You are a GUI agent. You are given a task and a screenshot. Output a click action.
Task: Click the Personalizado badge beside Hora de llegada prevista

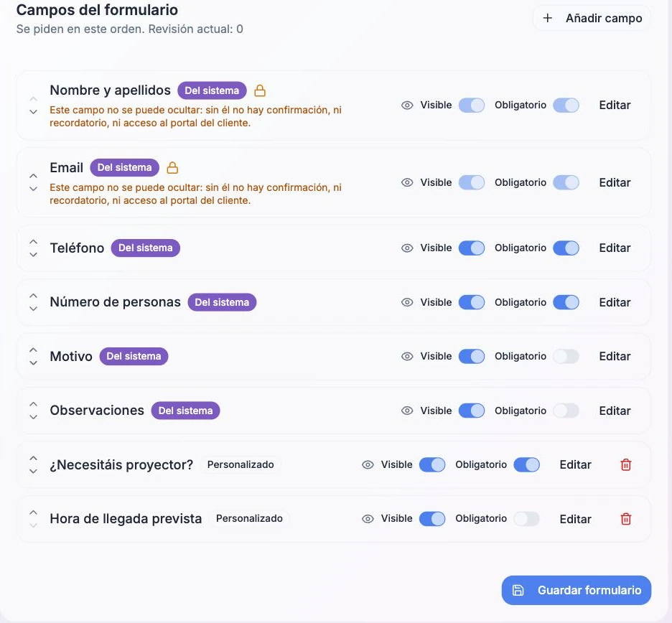[x=249, y=518]
